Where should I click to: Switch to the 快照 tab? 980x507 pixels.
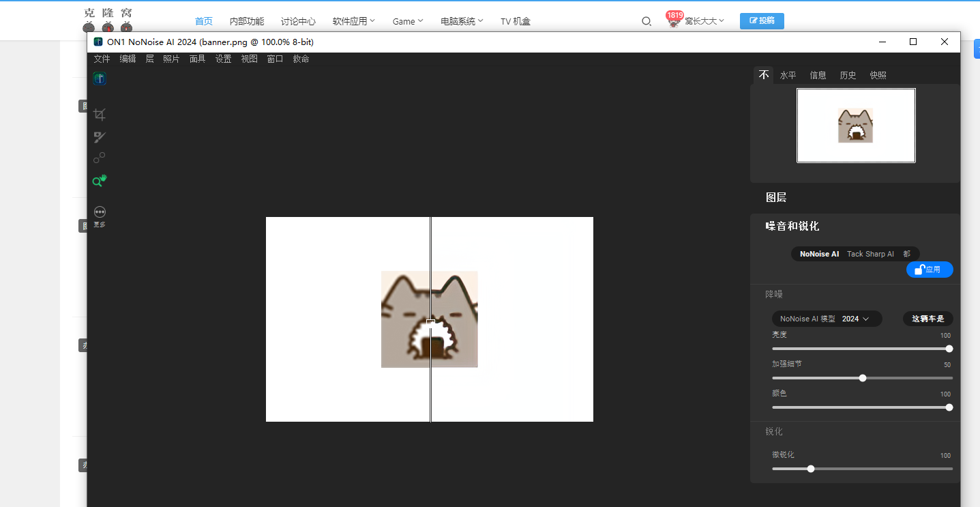[878, 75]
